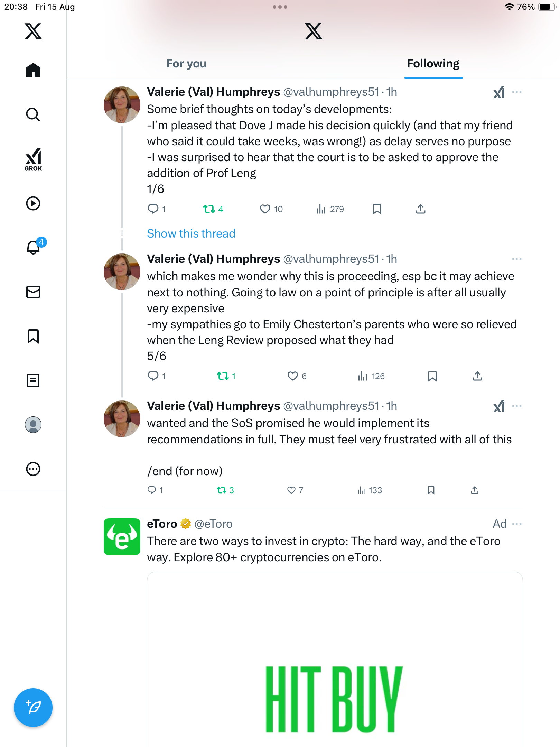Tap the compose new post button
This screenshot has height=747, width=560.
(x=33, y=708)
